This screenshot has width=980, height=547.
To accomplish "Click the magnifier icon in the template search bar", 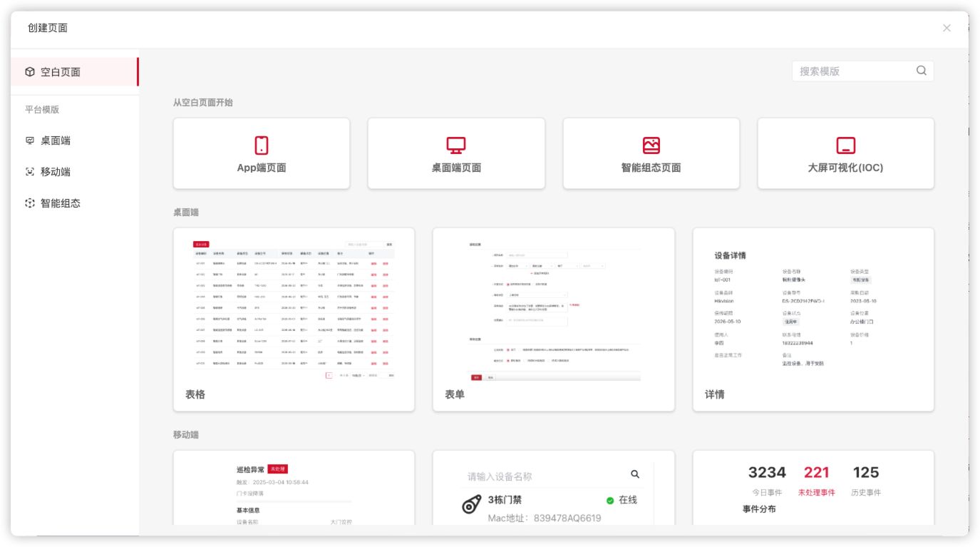I will [921, 71].
